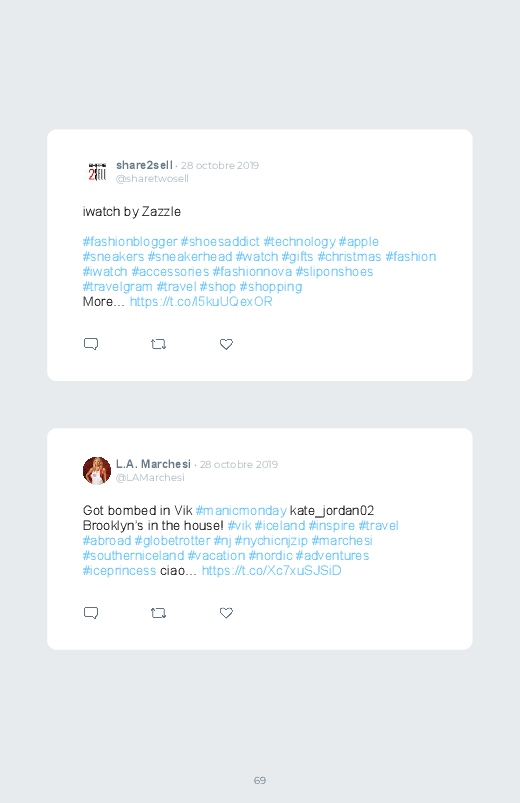Retweet the L.A. Marchesi tweet
The height and width of the screenshot is (803, 520).
pos(158,613)
